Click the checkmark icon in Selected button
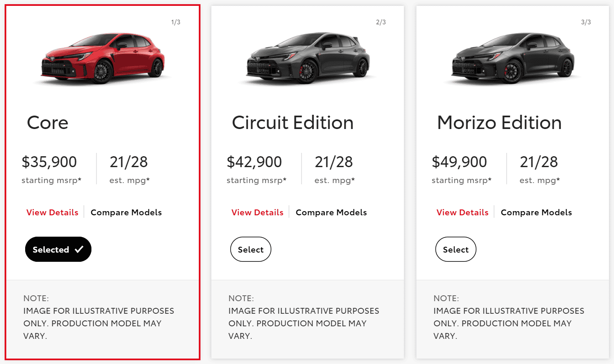614x364 pixels. pyautogui.click(x=79, y=249)
